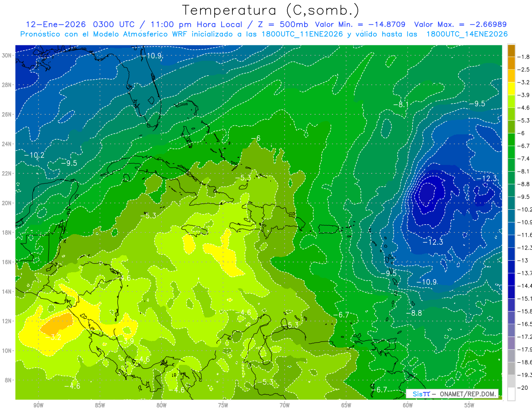Click the "ONAMET/REP.DOM." credit label
The image size is (532, 411).
(469, 394)
